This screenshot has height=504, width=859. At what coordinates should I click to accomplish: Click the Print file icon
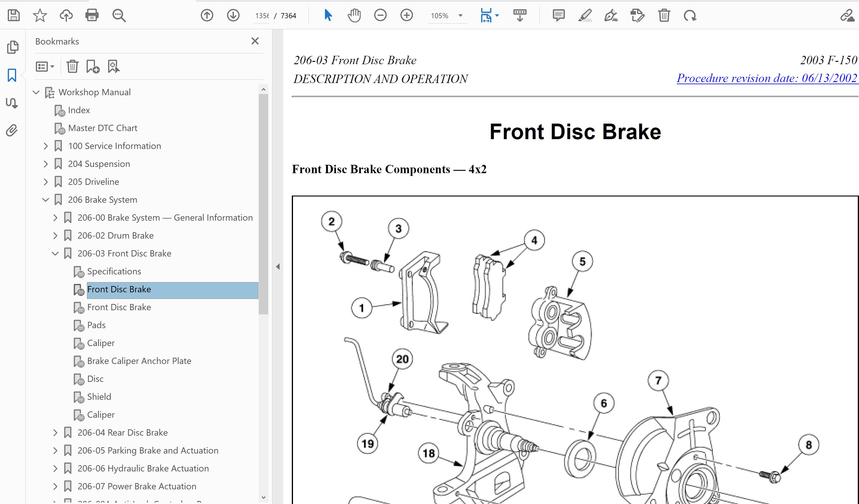(x=92, y=16)
